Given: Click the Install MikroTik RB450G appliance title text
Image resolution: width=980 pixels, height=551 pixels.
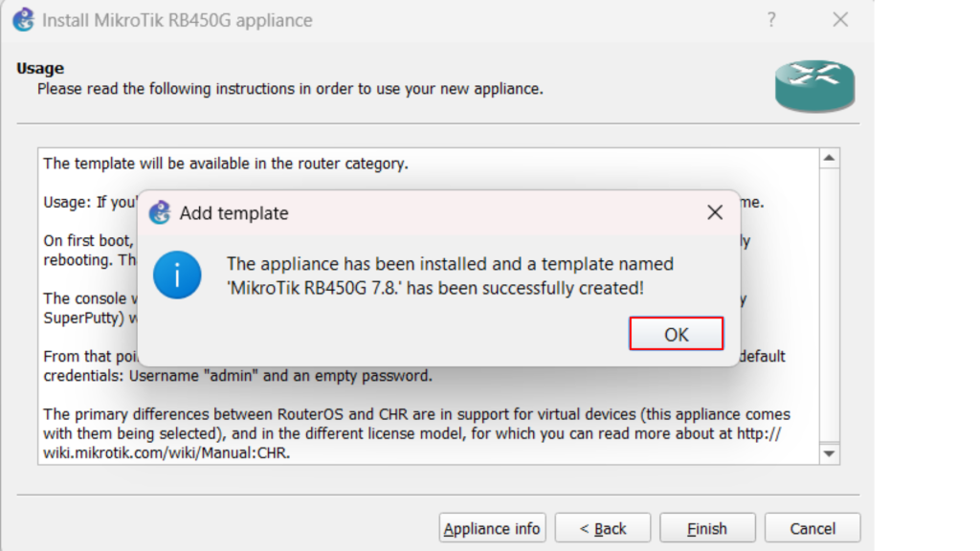Looking at the screenshot, I should click(x=177, y=20).
